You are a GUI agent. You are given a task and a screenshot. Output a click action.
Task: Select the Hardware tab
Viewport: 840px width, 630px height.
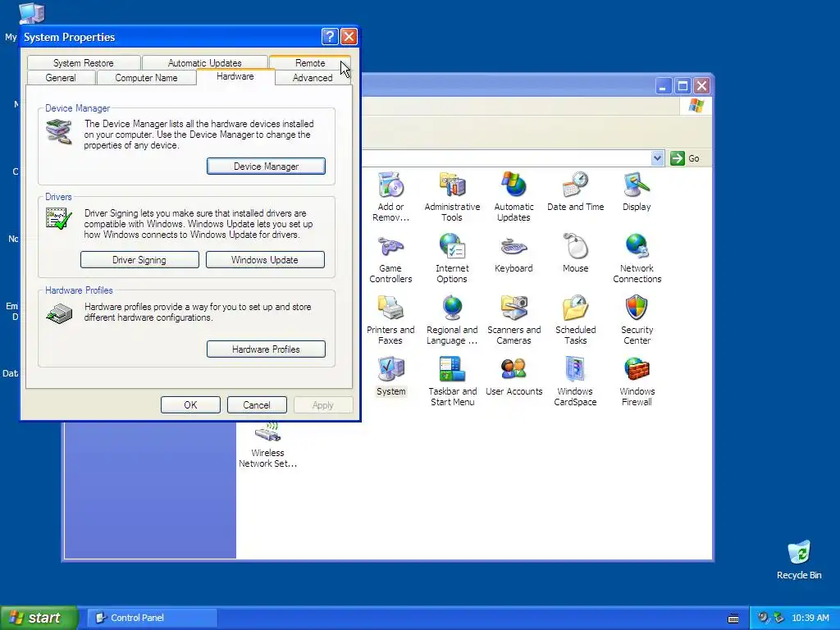235,76
